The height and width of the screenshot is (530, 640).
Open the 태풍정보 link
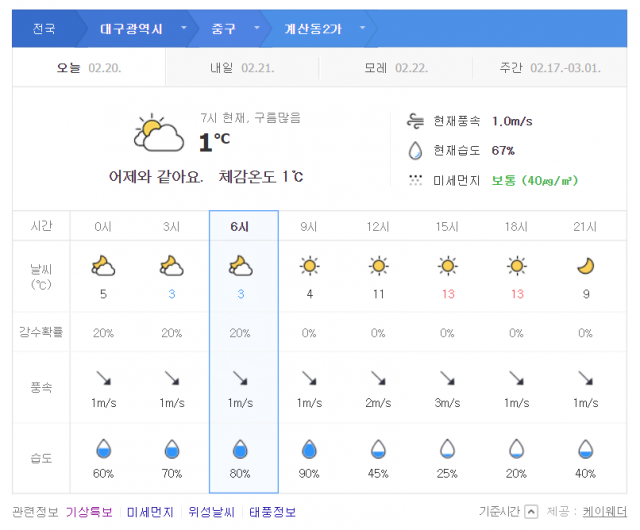coord(273,512)
